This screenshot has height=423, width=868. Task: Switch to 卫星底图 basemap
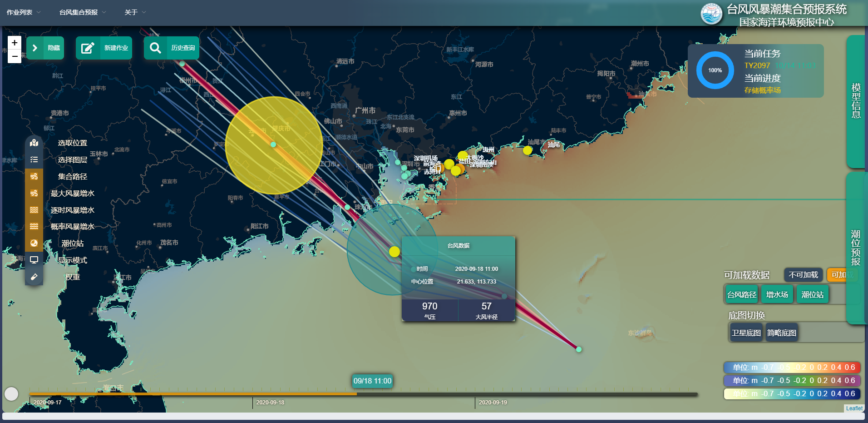coord(746,333)
